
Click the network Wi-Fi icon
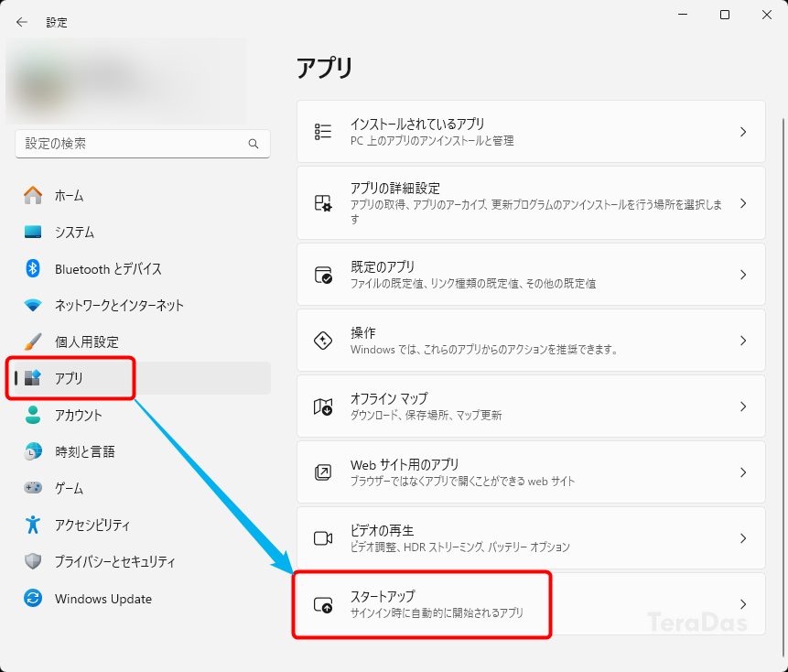point(33,305)
